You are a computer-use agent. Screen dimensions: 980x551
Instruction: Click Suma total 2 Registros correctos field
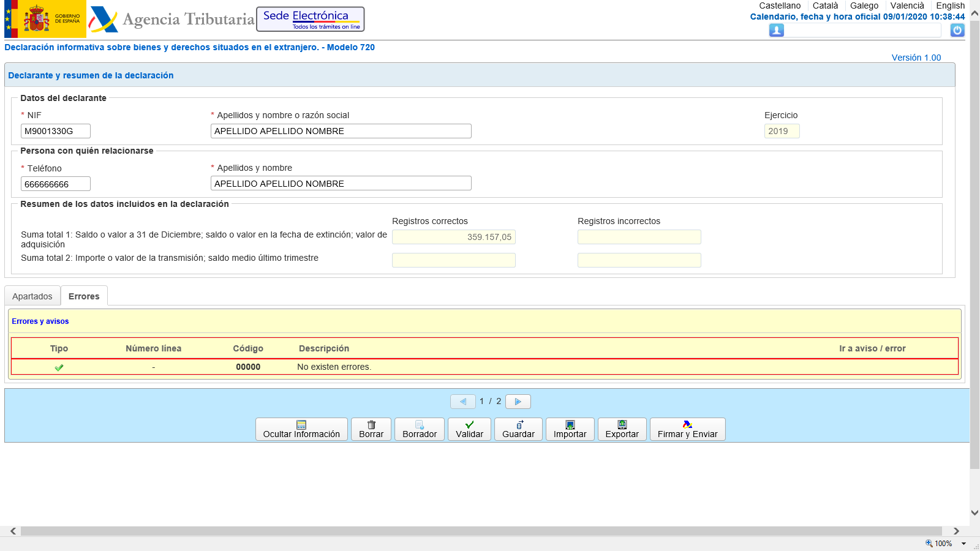[x=454, y=260]
